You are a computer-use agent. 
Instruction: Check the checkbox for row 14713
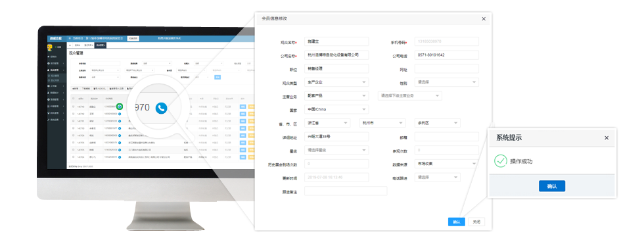click(x=74, y=107)
